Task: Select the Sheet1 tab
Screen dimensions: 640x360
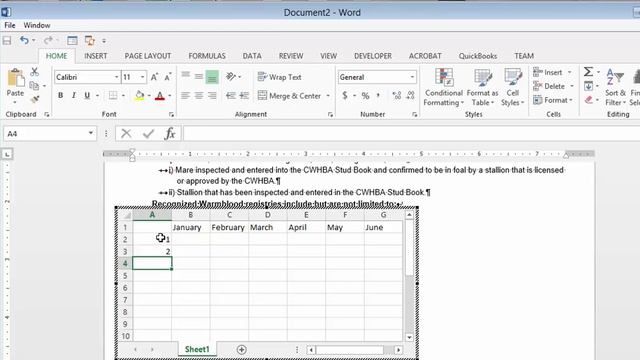Action: [x=197, y=349]
